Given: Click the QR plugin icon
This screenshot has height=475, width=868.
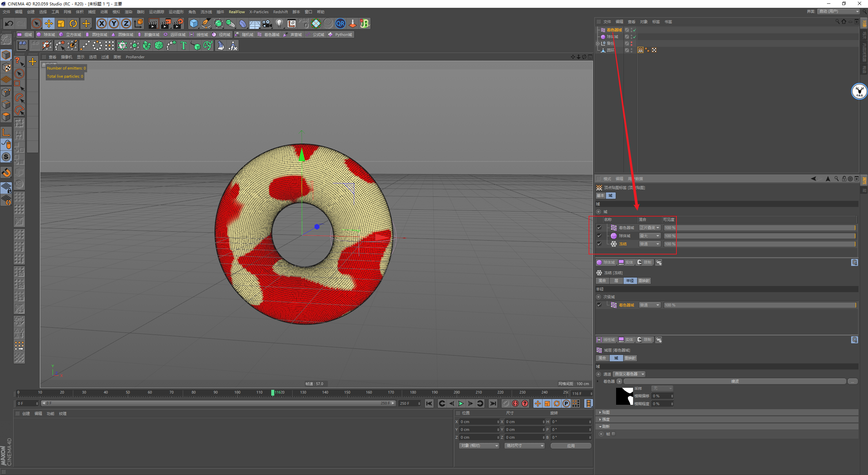Looking at the screenshot, I should coord(340,24).
